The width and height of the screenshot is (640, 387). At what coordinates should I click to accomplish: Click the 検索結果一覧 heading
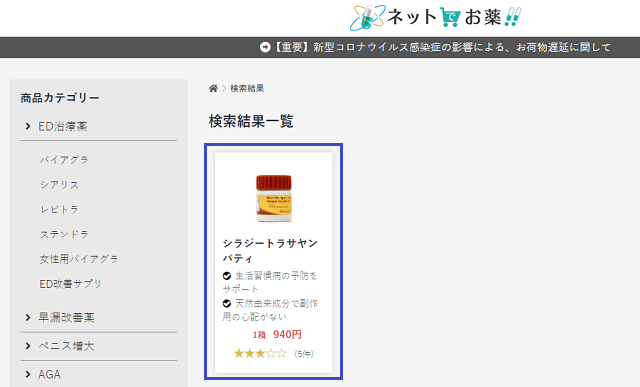(251, 121)
